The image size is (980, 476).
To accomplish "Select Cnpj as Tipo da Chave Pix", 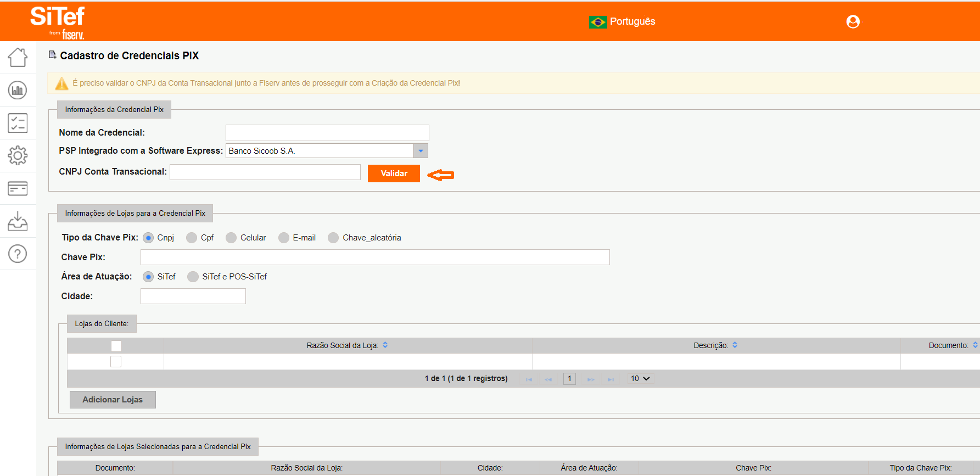I will [x=148, y=238].
